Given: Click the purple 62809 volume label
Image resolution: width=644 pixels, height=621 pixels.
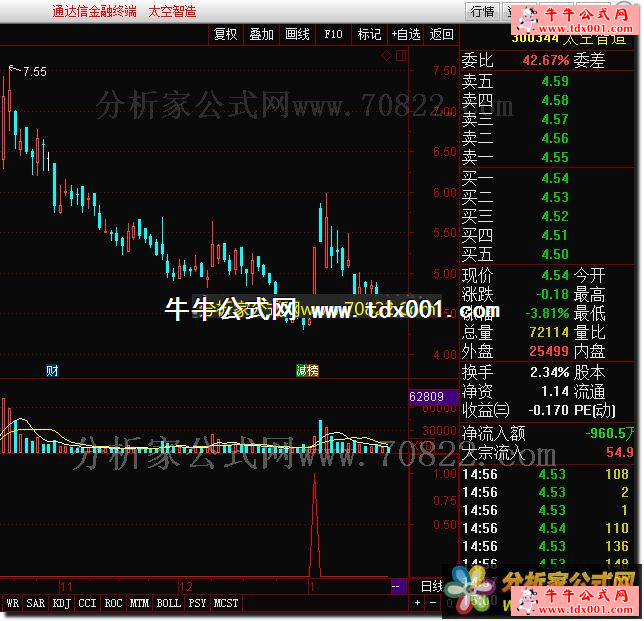Looking at the screenshot, I should 433,396.
